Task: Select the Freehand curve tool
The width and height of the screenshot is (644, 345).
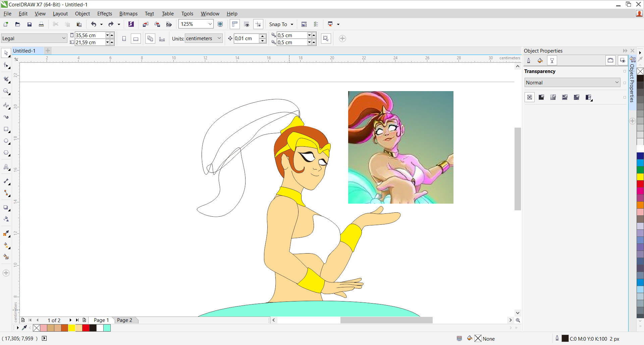Action: point(6,106)
